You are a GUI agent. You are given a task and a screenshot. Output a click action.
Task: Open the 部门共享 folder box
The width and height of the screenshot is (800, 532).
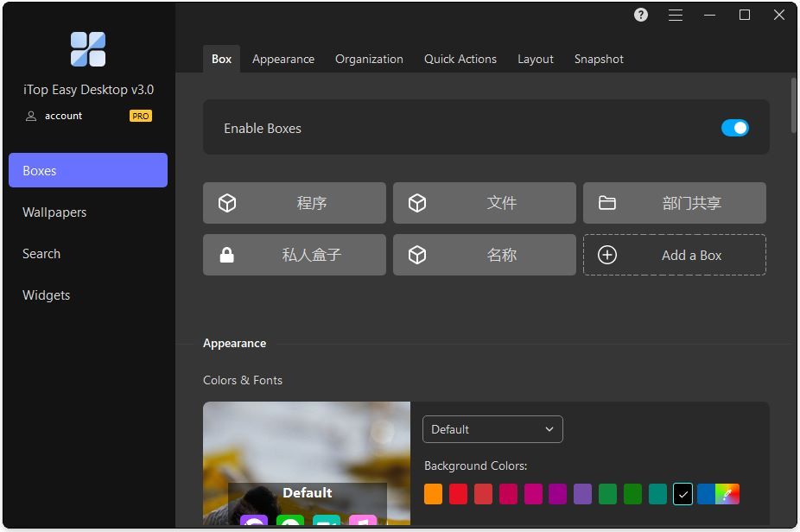[674, 203]
